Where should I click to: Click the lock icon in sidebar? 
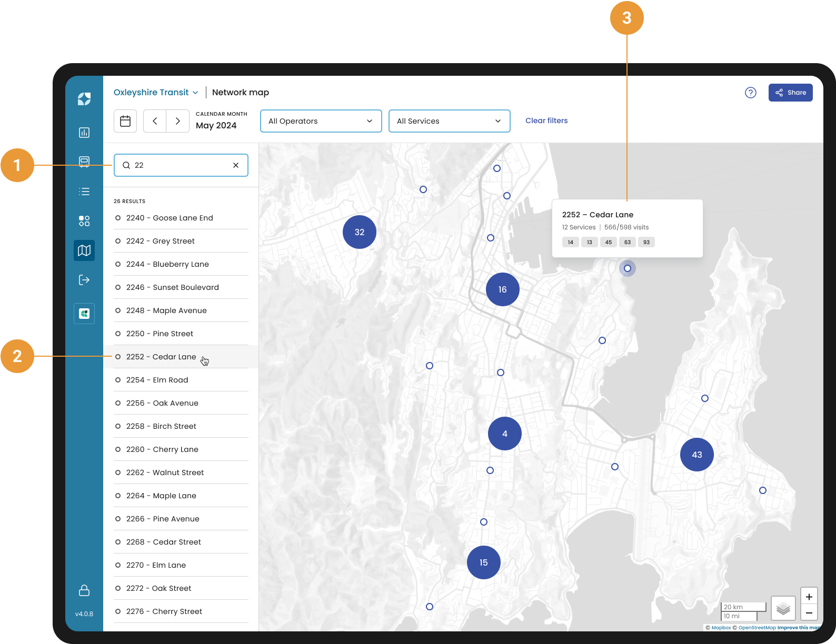click(x=84, y=590)
